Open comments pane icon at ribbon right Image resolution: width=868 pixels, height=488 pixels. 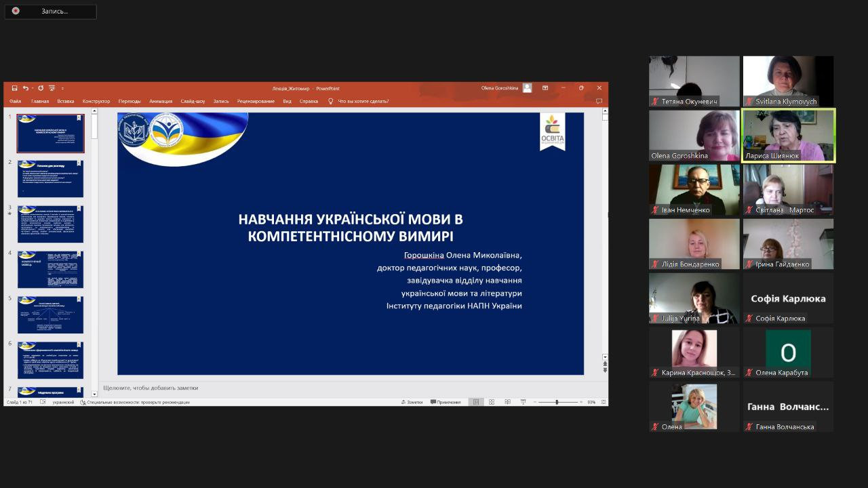(x=599, y=101)
